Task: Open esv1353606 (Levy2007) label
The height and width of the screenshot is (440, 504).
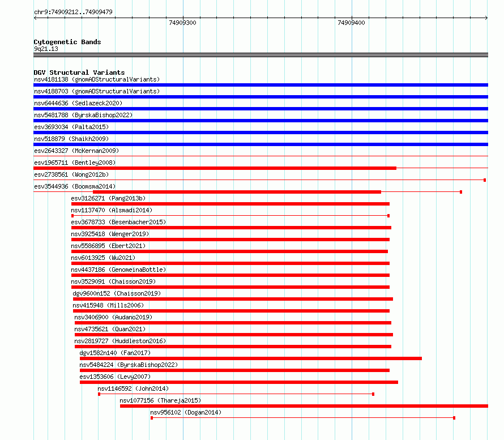Action: (115, 377)
